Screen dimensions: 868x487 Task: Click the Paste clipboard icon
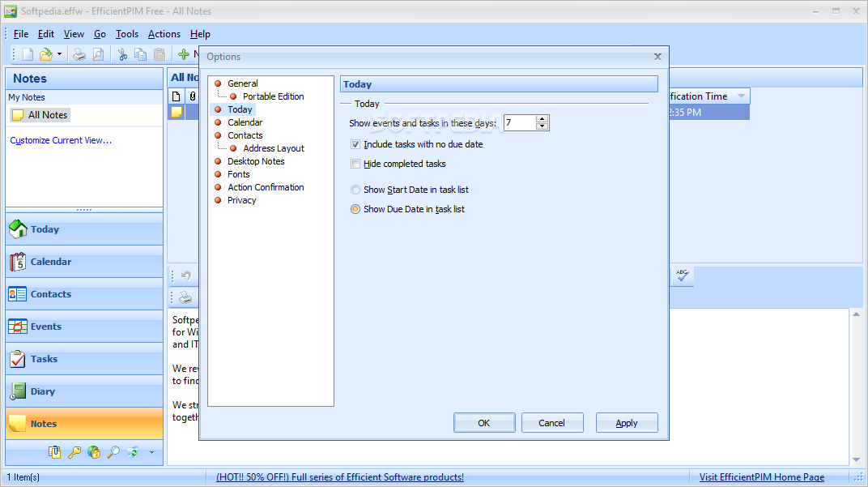[160, 54]
